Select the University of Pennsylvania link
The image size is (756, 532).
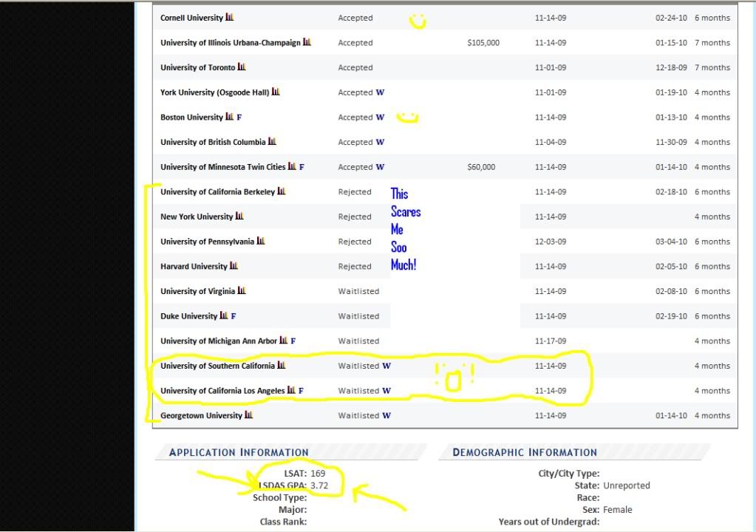tap(208, 242)
